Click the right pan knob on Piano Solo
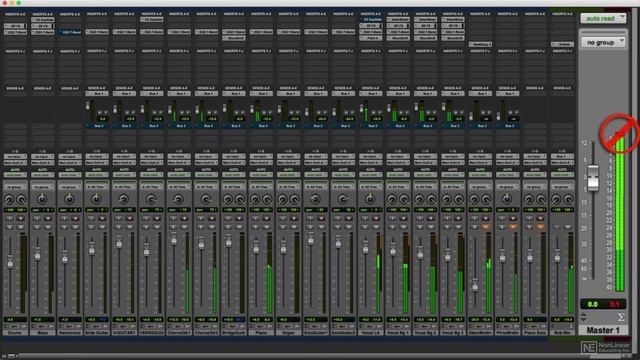This screenshot has height=360, width=640. pos(541,199)
